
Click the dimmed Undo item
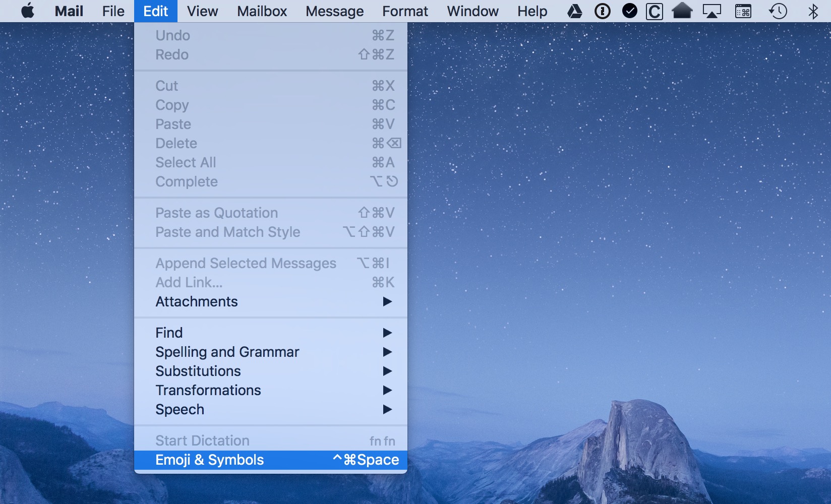point(271,35)
